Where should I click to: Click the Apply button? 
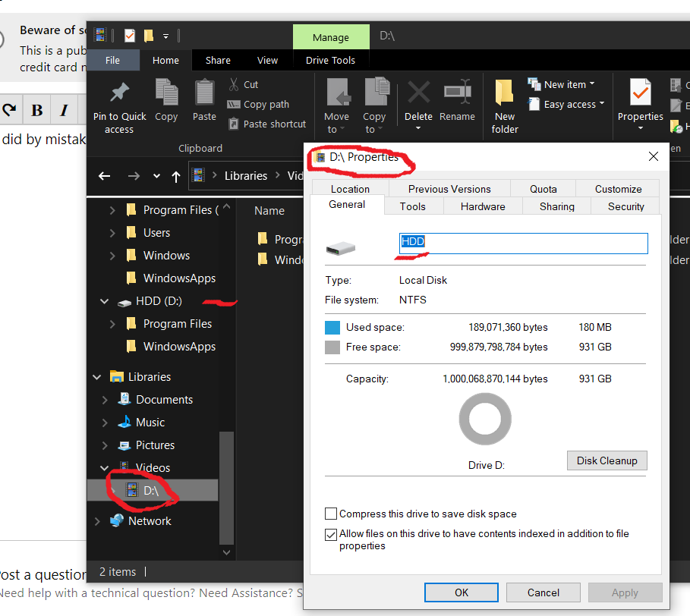tap(625, 592)
